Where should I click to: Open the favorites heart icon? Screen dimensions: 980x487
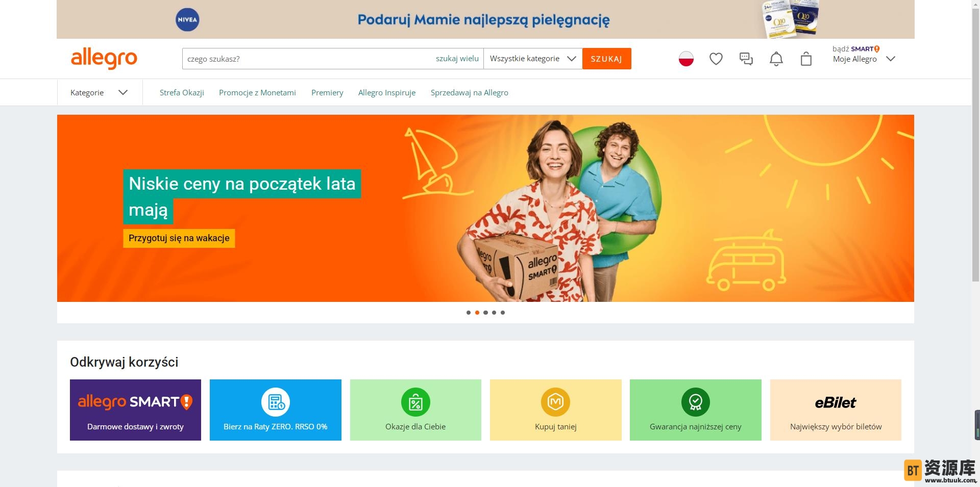(716, 59)
